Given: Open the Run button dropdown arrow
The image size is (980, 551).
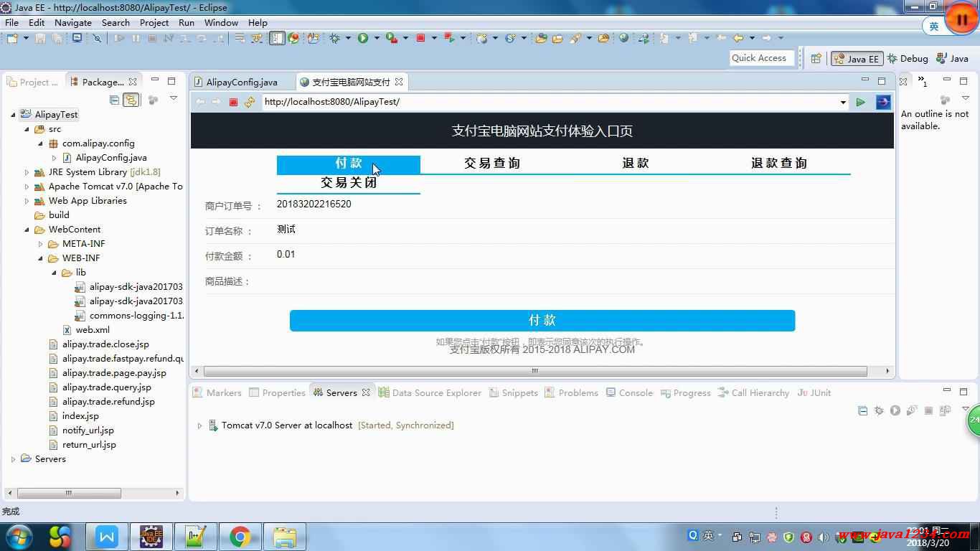Looking at the screenshot, I should tap(376, 38).
